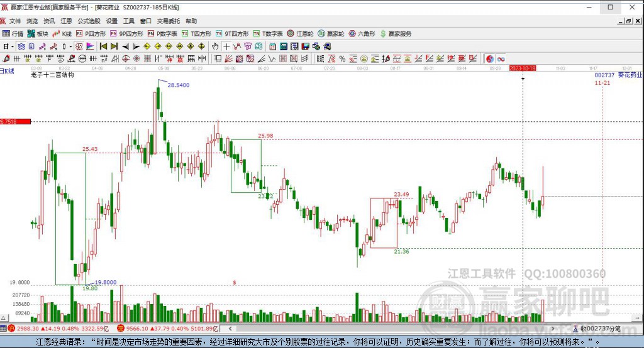Click the horizontal scrollbar right arrow

553,329
